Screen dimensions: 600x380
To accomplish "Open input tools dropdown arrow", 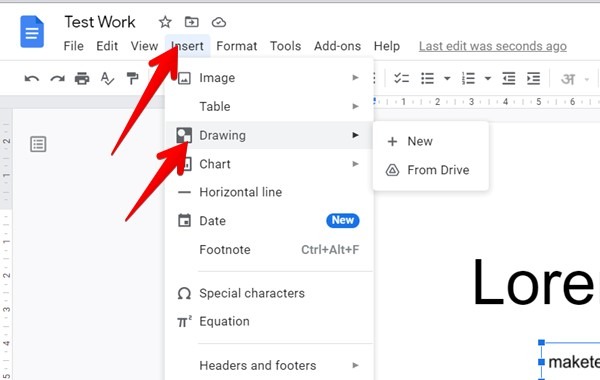I will click(x=586, y=80).
